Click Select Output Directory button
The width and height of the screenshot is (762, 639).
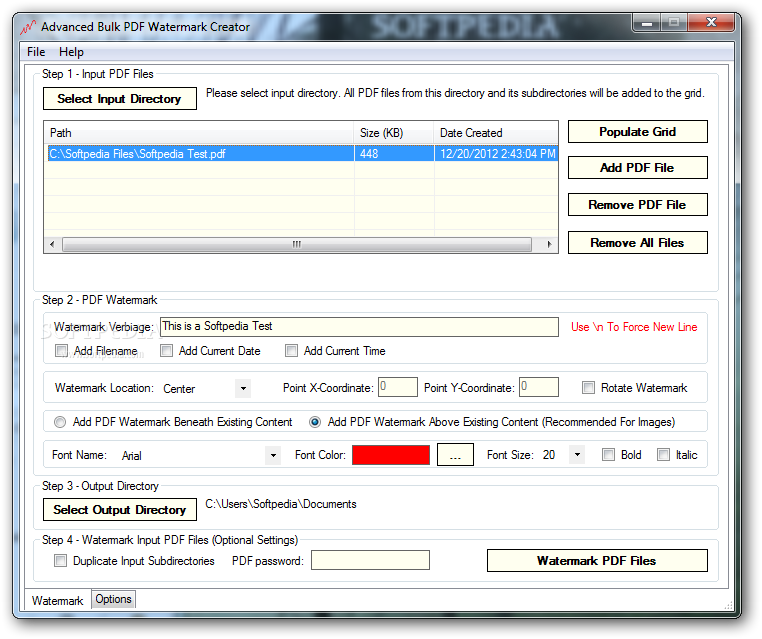[120, 510]
